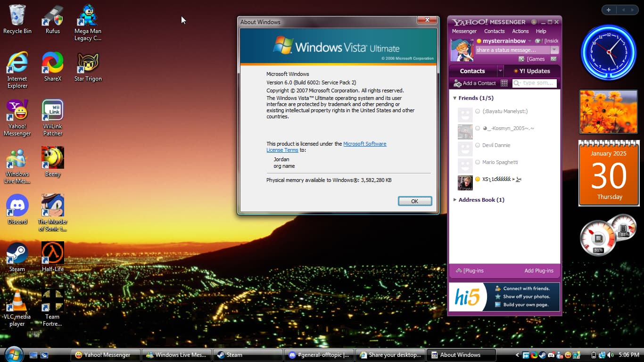Click the blue analog clock gadget

(608, 52)
